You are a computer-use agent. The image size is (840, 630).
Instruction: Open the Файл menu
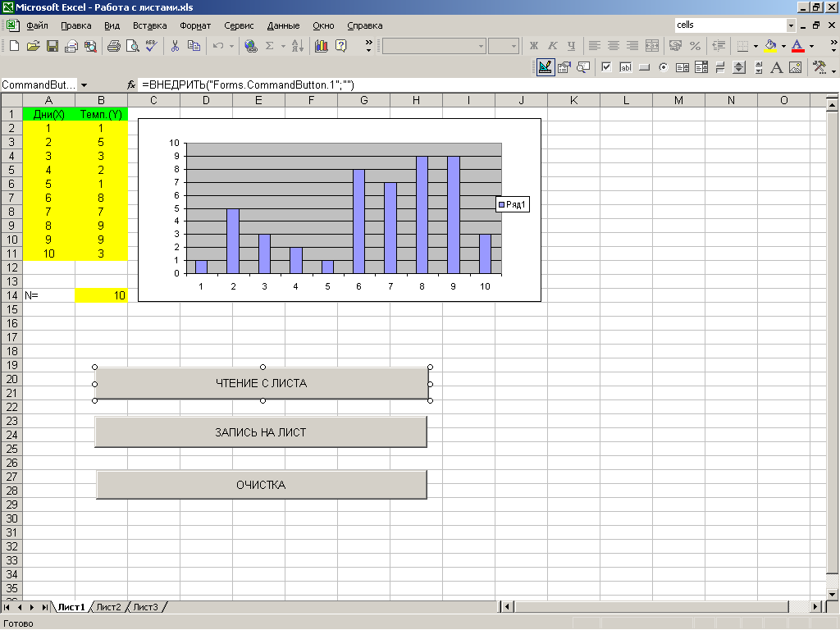pyautogui.click(x=37, y=25)
